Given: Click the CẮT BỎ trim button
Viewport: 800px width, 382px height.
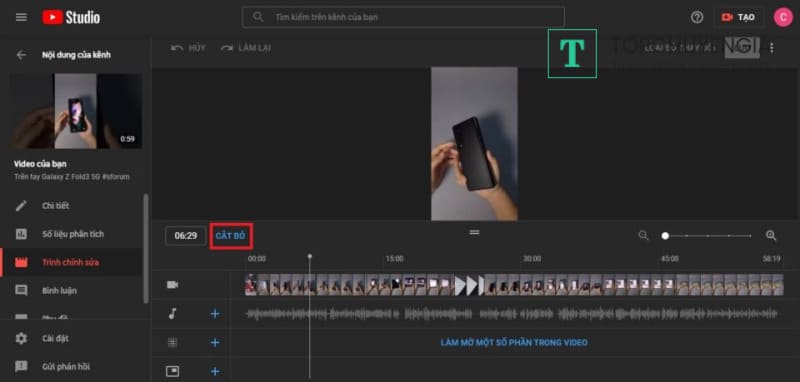Looking at the screenshot, I should tap(231, 236).
